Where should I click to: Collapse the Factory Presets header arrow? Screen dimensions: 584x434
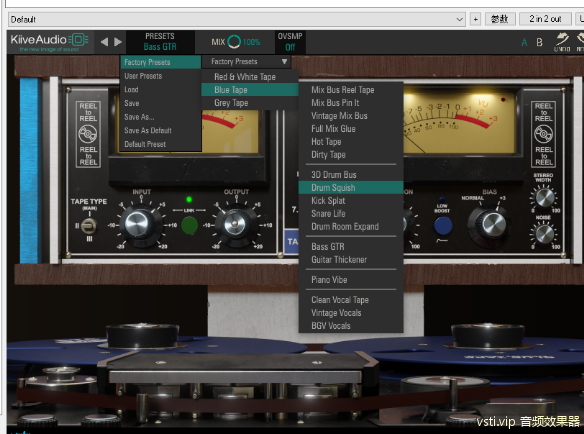pos(284,61)
